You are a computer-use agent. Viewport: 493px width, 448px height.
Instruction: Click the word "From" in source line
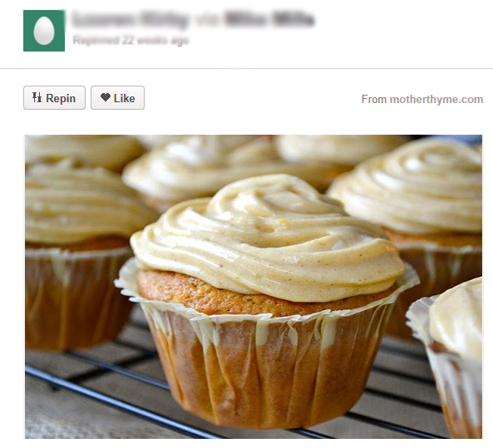point(374,100)
